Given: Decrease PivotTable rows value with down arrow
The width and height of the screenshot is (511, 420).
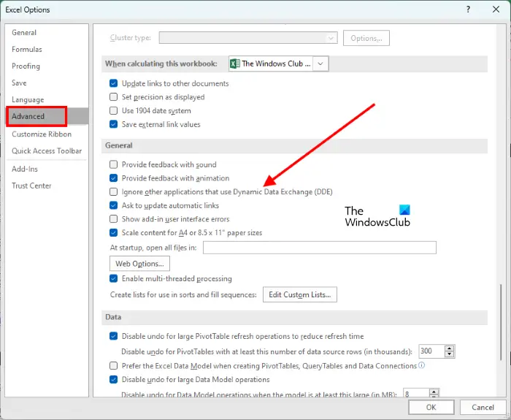Looking at the screenshot, I should tap(450, 354).
